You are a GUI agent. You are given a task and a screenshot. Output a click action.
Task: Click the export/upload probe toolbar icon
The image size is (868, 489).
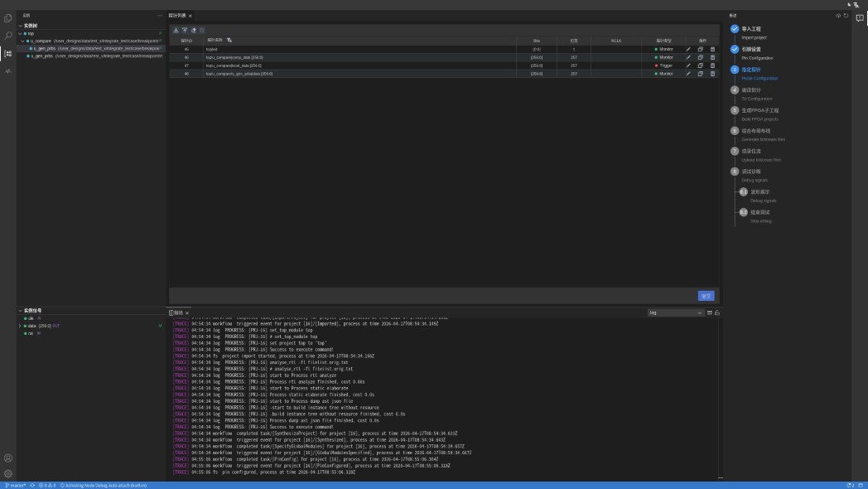(185, 31)
